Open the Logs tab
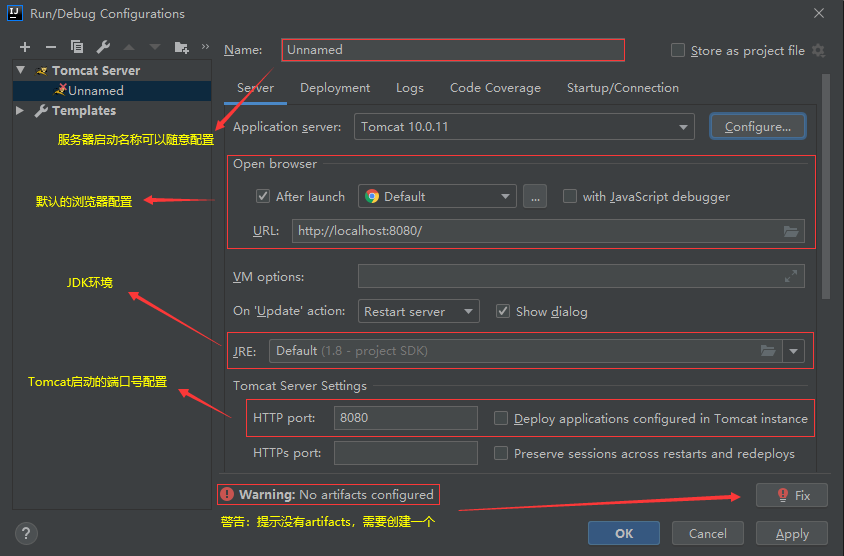This screenshot has height=556, width=844. 410,88
